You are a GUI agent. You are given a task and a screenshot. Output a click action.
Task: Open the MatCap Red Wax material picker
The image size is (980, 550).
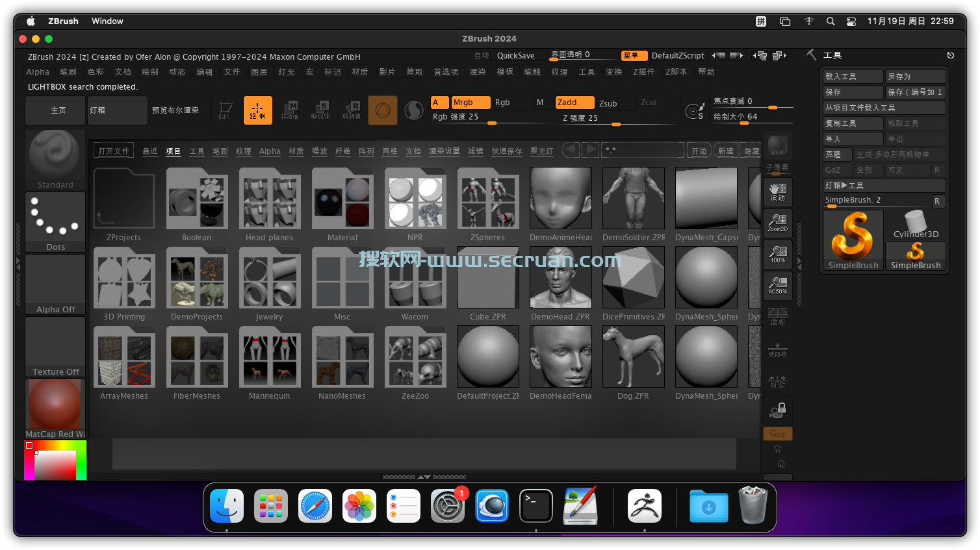coord(55,409)
